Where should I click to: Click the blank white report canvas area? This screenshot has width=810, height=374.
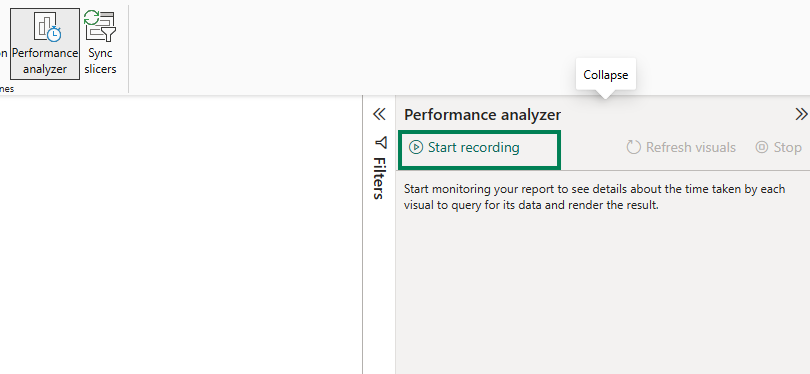(181, 232)
